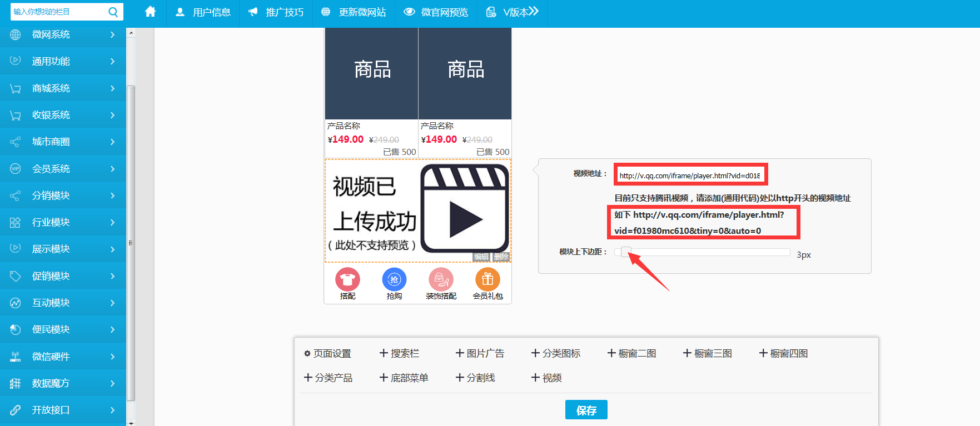Click the home icon in top bar
This screenshot has height=426, width=980.
click(150, 12)
